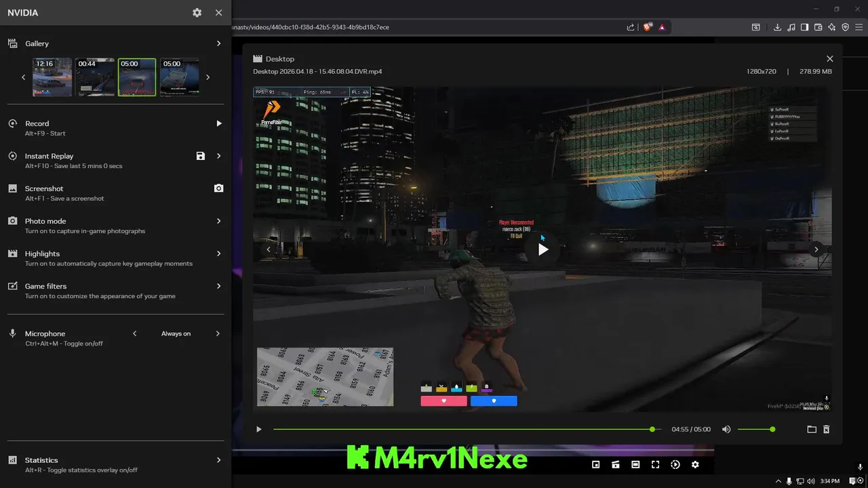This screenshot has width=868, height=488.
Task: Open Brave Shields lion icon
Action: 647,27
